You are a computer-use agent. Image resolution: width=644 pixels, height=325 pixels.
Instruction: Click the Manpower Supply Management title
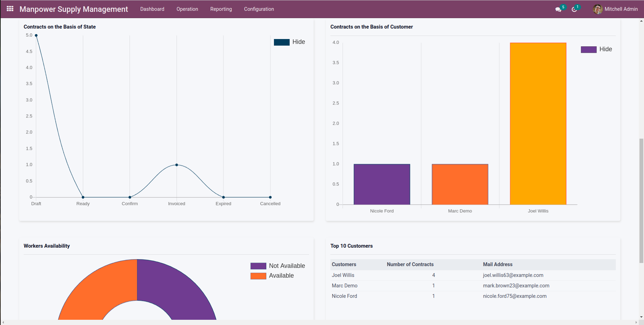pyautogui.click(x=74, y=9)
